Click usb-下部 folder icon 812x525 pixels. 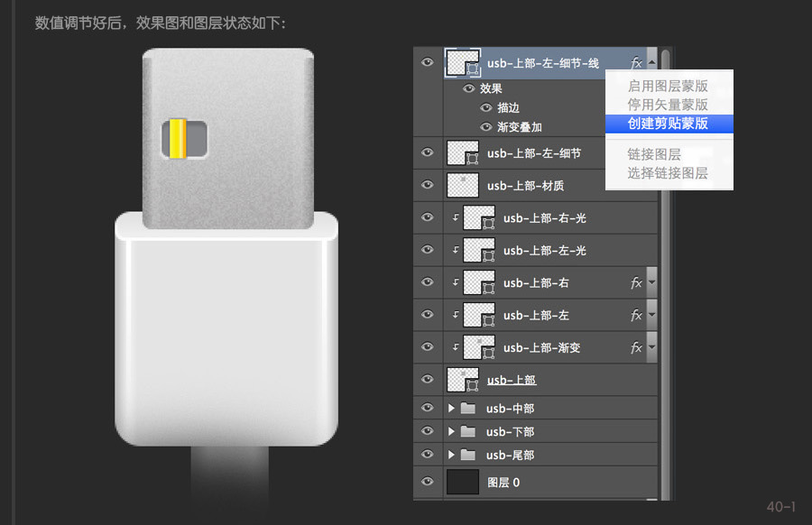(x=468, y=431)
